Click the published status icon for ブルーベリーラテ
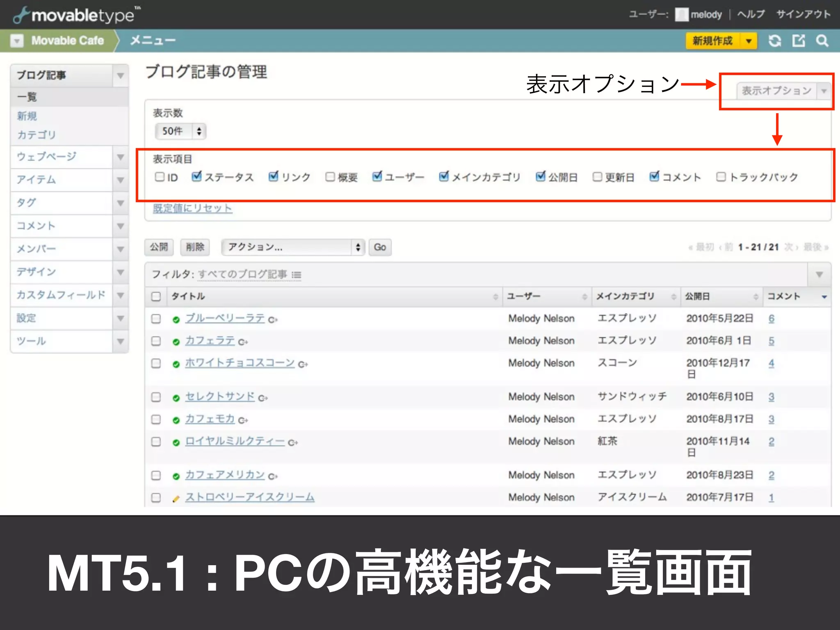 tap(176, 320)
